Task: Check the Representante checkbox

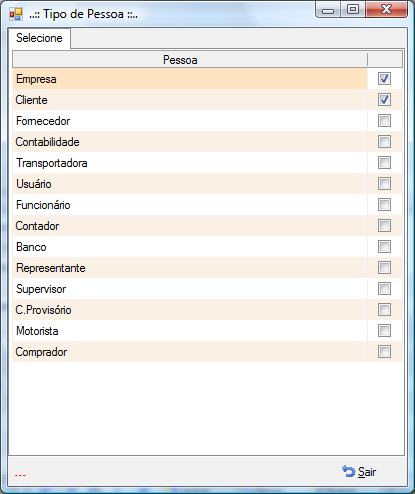Action: click(384, 268)
